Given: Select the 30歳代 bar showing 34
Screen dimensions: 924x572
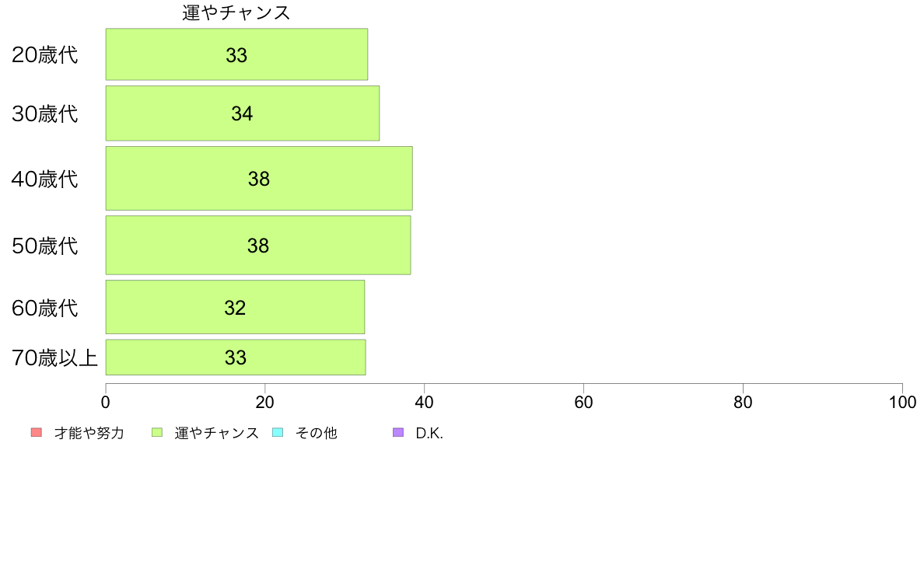Looking at the screenshot, I should (x=243, y=113).
